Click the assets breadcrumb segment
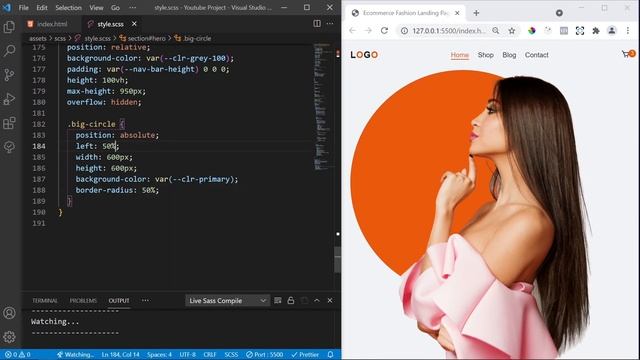The height and width of the screenshot is (360, 640). [x=38, y=38]
